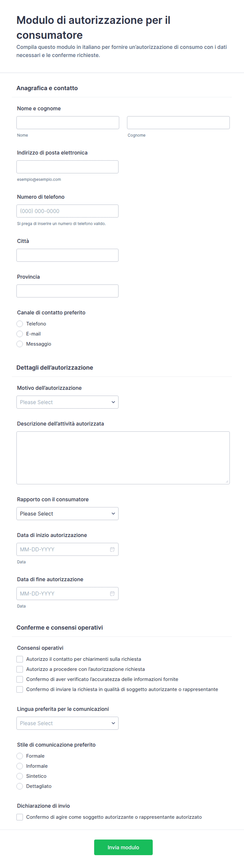Focus the Cognome text field
This screenshot has width=244, height=868.
point(178,123)
